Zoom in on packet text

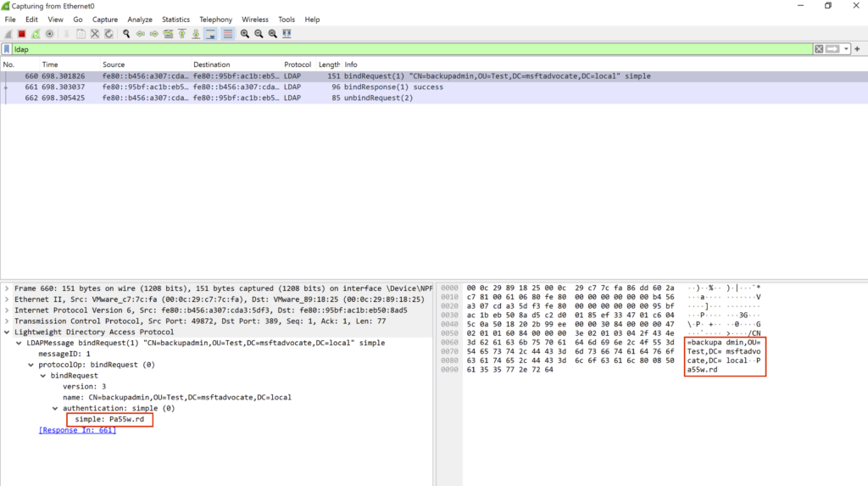coord(244,34)
